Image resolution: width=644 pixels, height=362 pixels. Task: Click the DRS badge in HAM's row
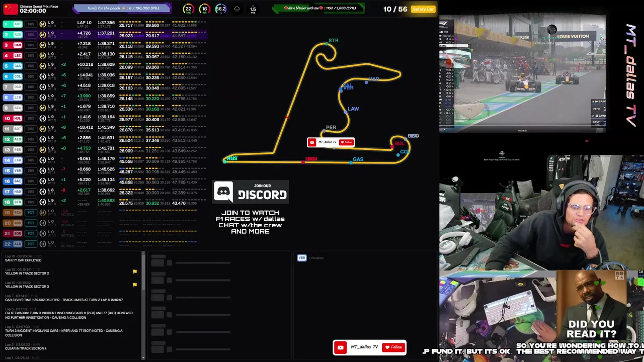coord(31,45)
